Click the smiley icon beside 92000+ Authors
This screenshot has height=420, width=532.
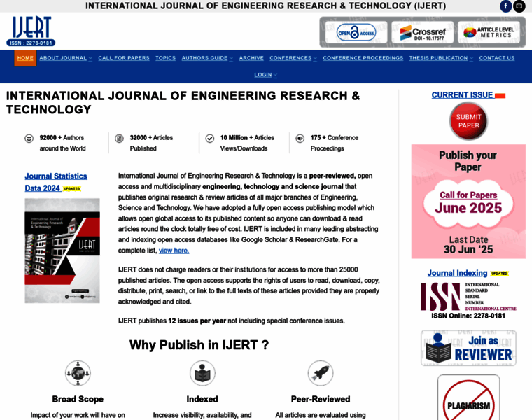(x=29, y=139)
